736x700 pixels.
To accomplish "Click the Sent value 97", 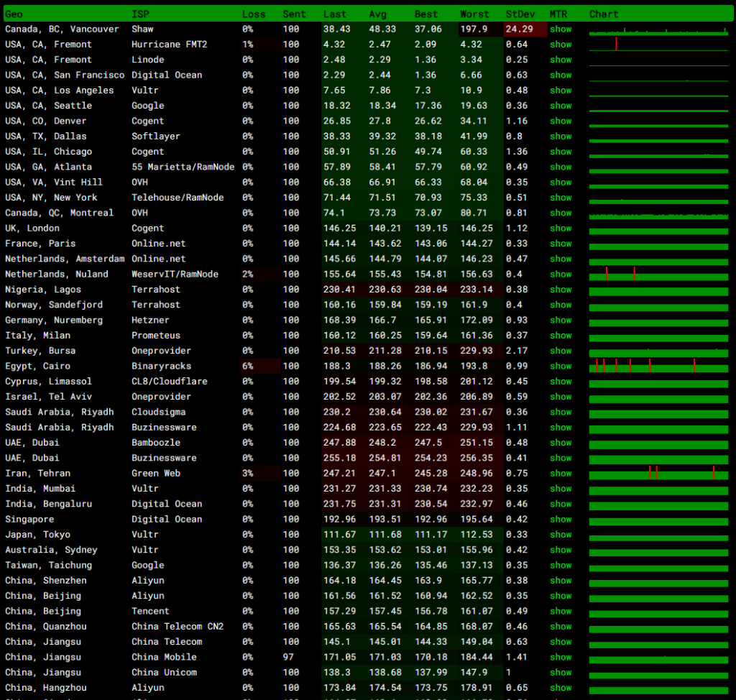I will click(288, 658).
